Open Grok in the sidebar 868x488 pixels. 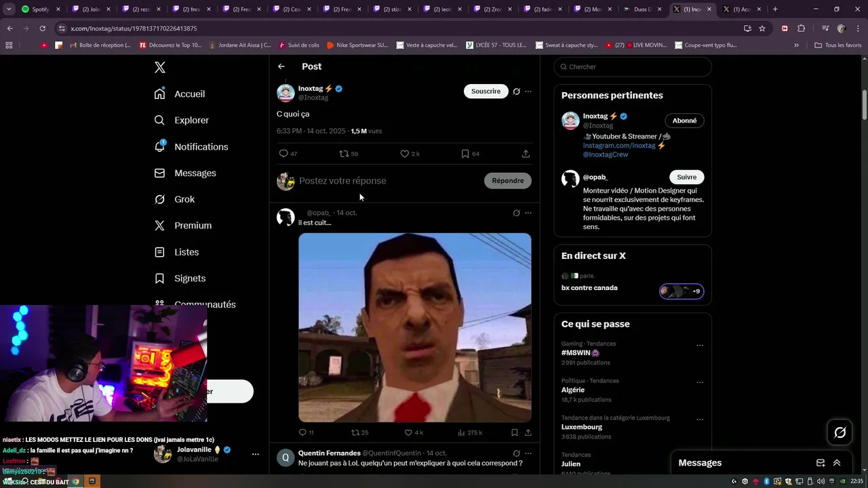[x=174, y=199]
